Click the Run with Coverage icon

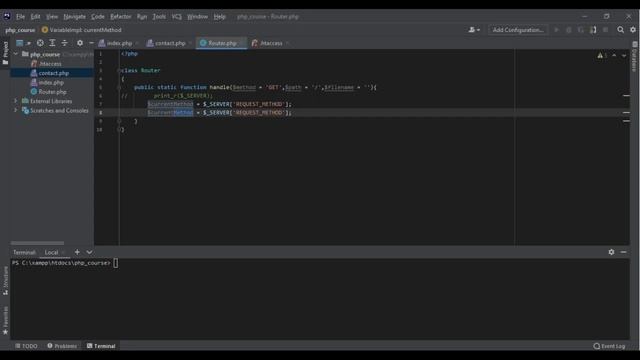coord(581,30)
